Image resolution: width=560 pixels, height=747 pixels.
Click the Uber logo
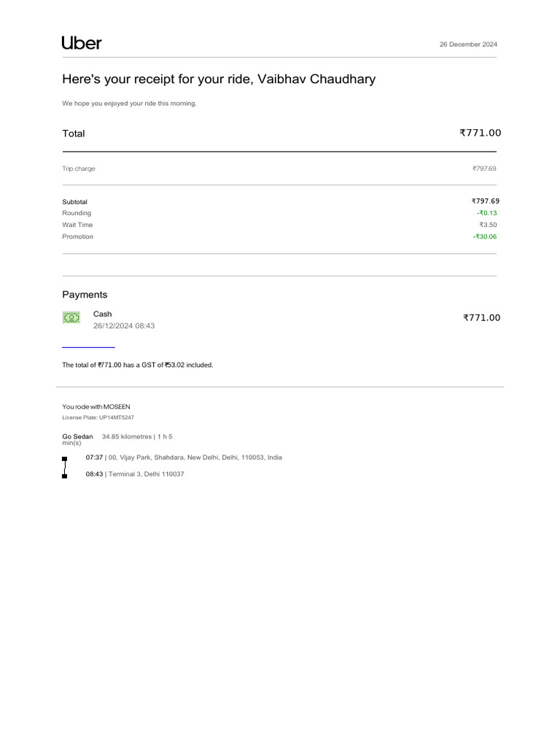coord(82,43)
